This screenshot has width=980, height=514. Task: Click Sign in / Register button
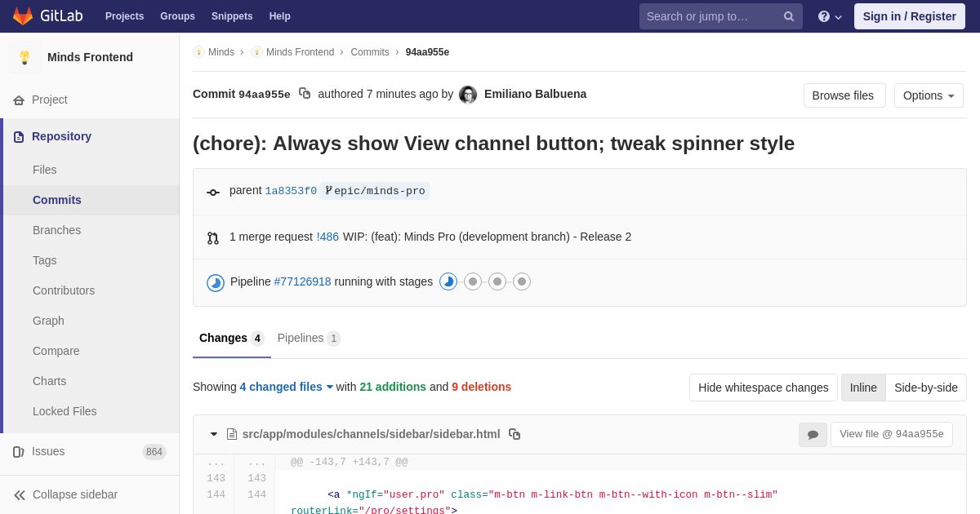tap(910, 16)
